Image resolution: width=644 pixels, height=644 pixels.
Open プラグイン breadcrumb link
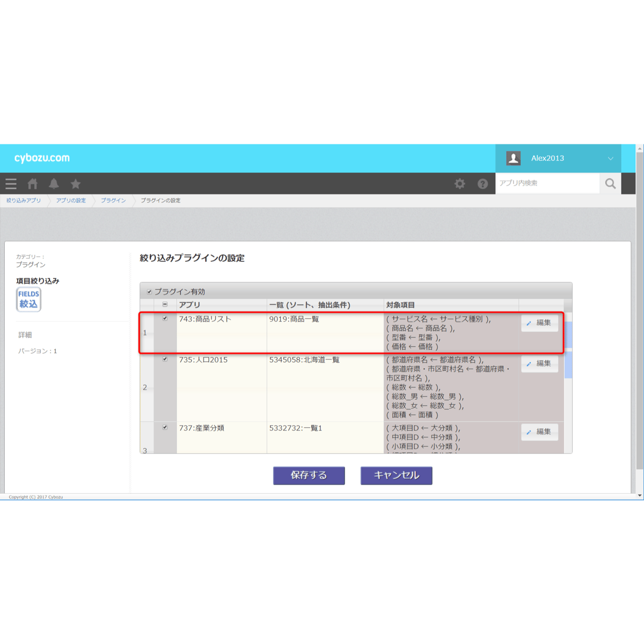[x=113, y=201]
